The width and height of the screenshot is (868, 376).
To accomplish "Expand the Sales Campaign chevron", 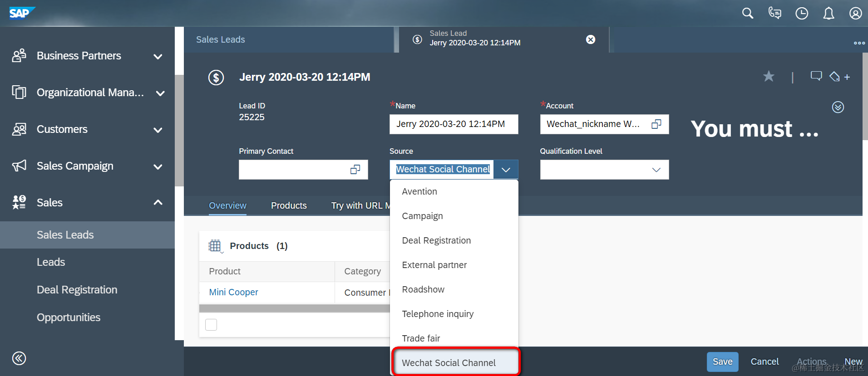I will pos(158,167).
